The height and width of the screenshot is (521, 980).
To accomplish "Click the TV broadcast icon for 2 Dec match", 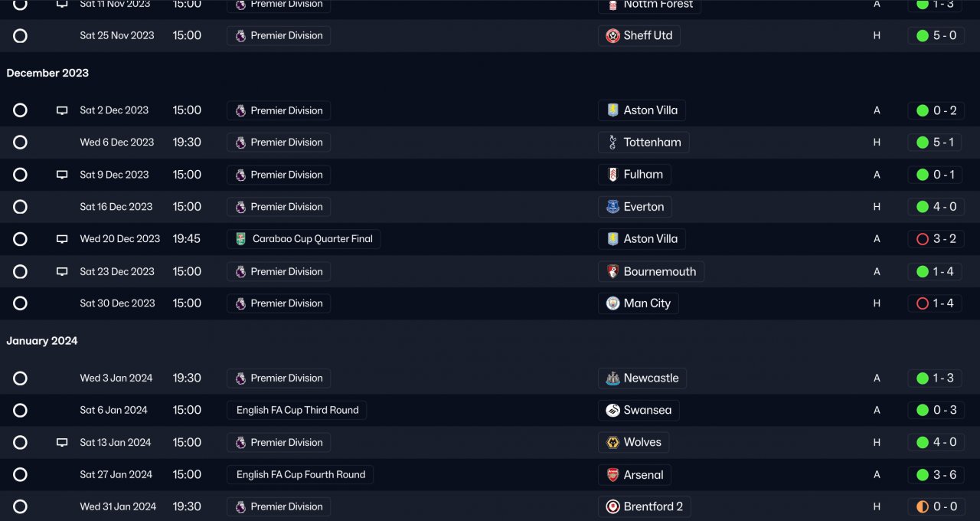I will [x=62, y=110].
